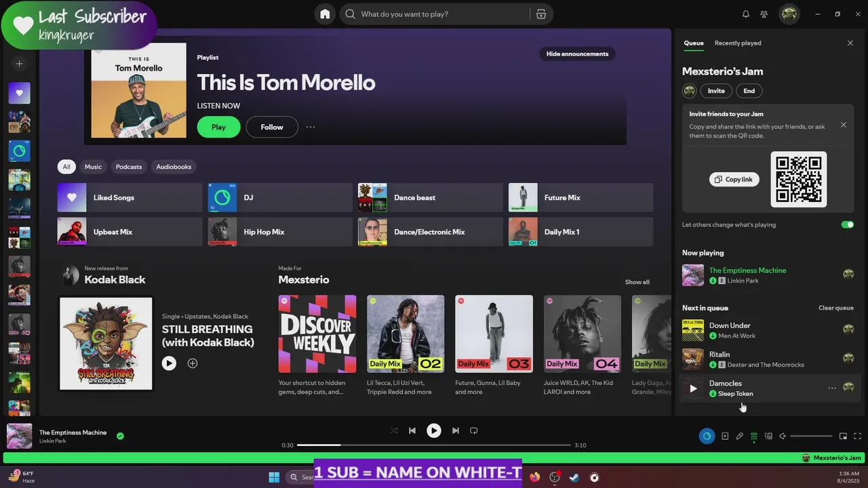Open the notifications bell
This screenshot has height=488, width=868.
click(746, 14)
